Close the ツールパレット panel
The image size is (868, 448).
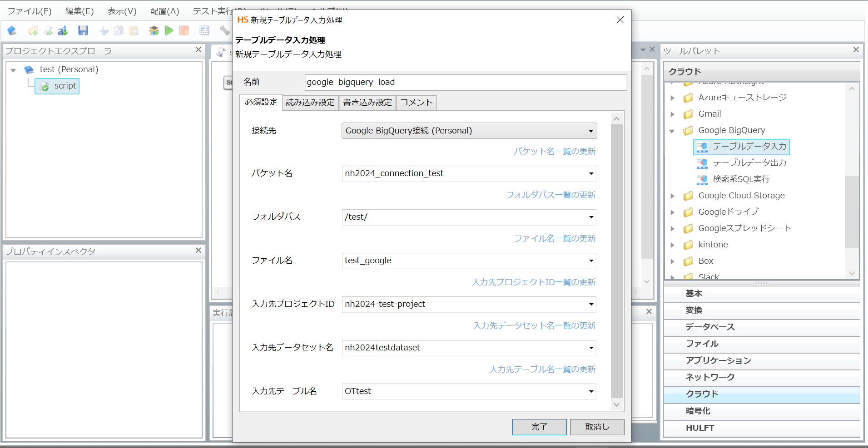856,49
